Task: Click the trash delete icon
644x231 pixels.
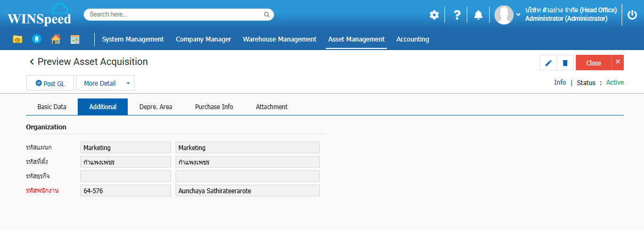Action: click(565, 63)
